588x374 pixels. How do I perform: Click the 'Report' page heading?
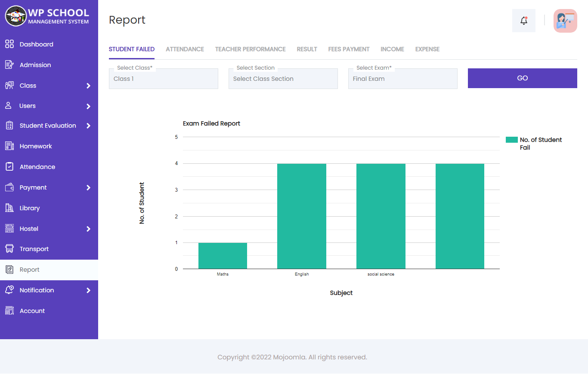coord(127,20)
